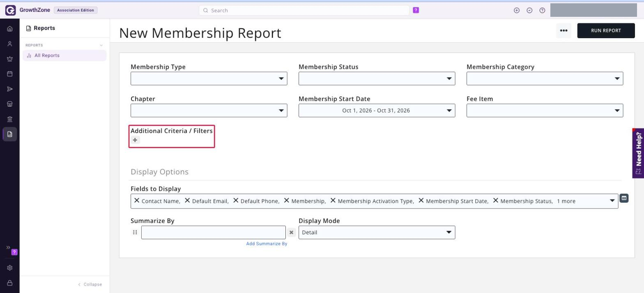Click the Display Options heading
Viewport: 644px width, 293px height.
(159, 172)
